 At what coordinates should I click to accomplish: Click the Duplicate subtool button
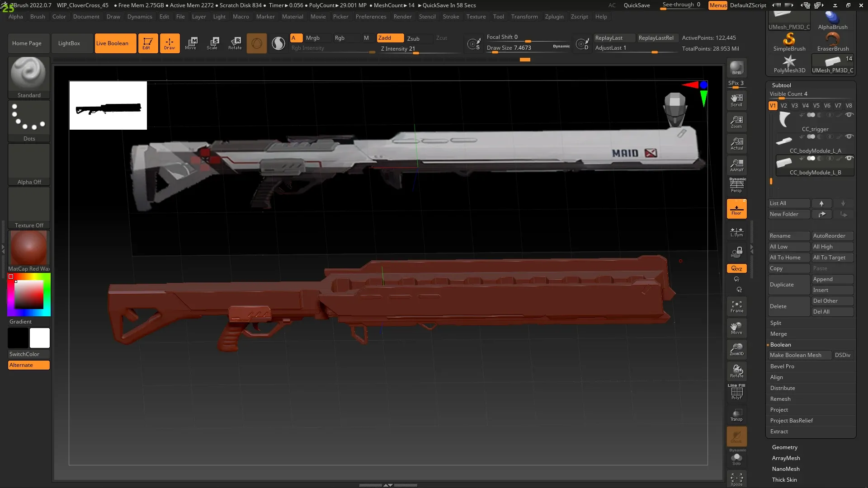[x=788, y=285]
